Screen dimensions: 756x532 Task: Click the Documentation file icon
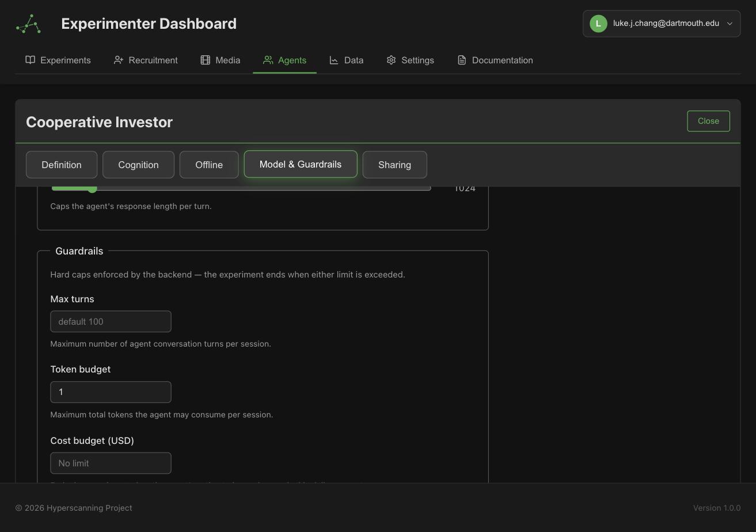click(462, 60)
